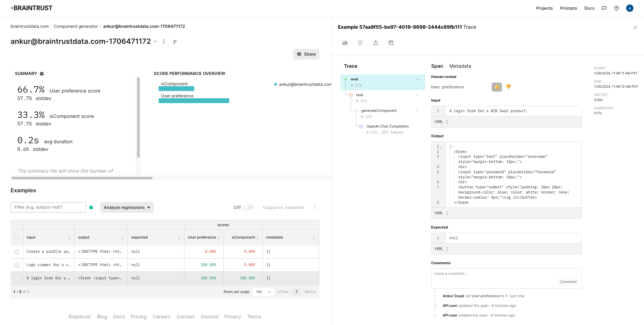644x325 pixels.
Task: Click the thumbs up User preference icon
Action: click(x=497, y=87)
